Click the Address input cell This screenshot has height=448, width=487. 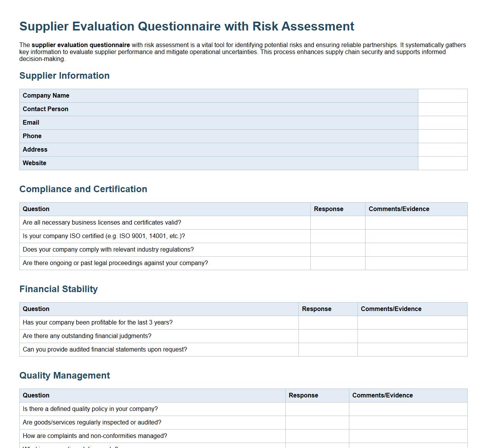442,149
